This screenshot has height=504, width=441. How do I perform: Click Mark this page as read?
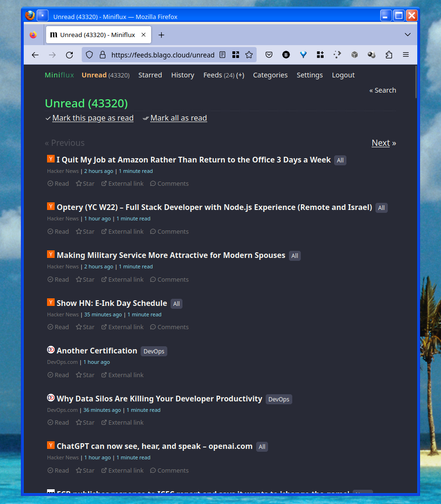point(93,118)
